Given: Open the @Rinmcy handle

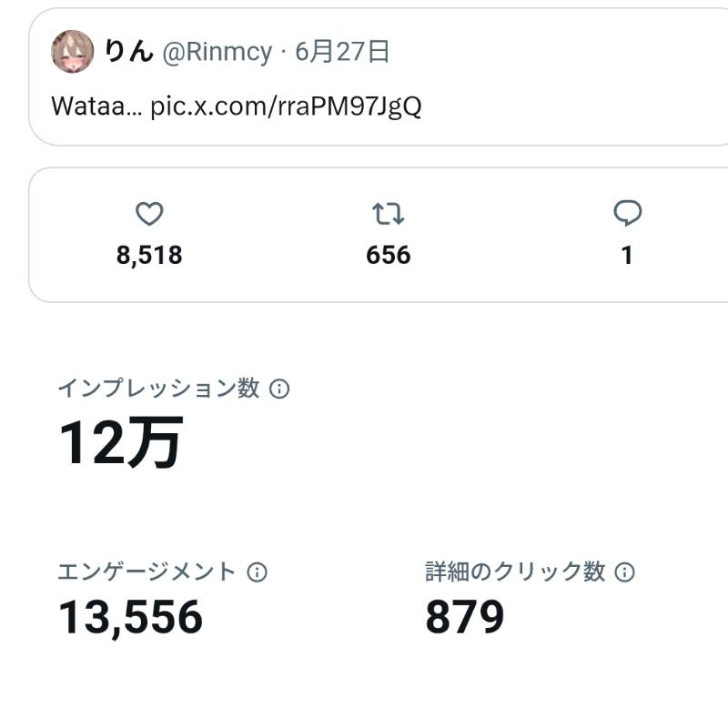Looking at the screenshot, I should pos(217,52).
